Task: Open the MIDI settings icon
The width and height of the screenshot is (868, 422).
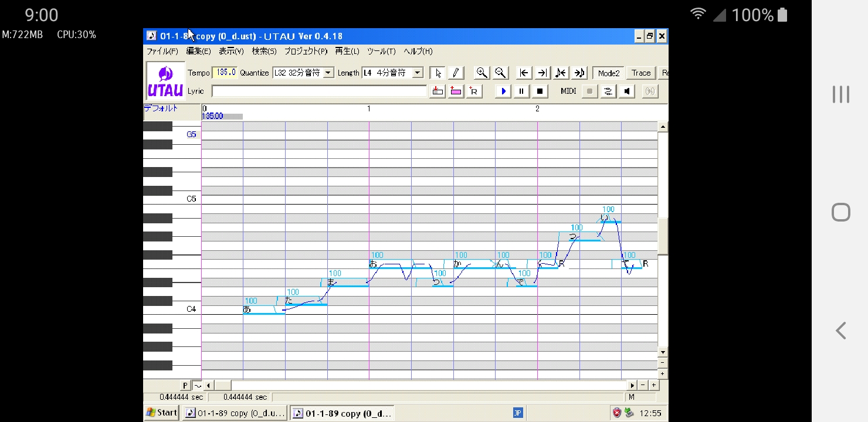Action: [608, 91]
